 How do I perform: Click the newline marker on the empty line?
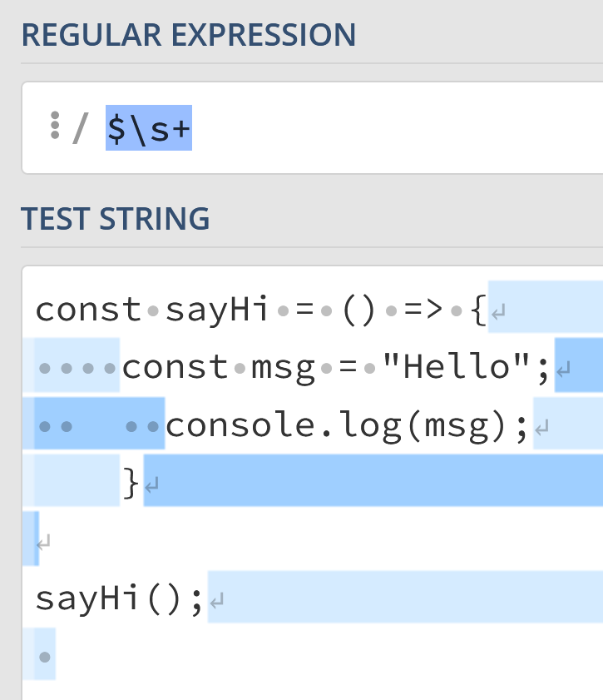(43, 542)
